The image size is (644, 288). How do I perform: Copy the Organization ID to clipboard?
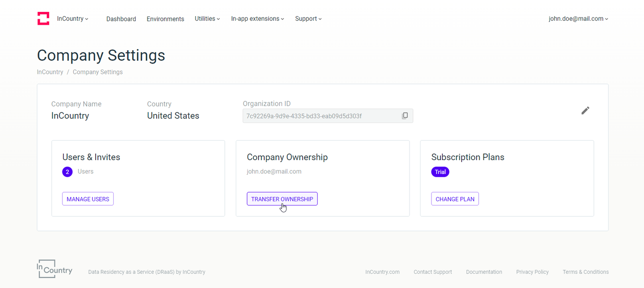405,116
